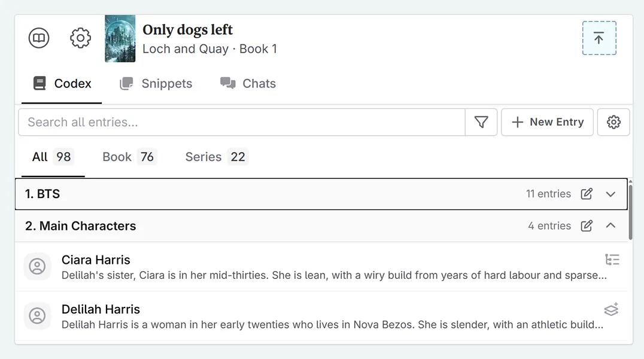Expand the 1. BTS section
Screen dimensions: 644x359
pyautogui.click(x=610, y=194)
